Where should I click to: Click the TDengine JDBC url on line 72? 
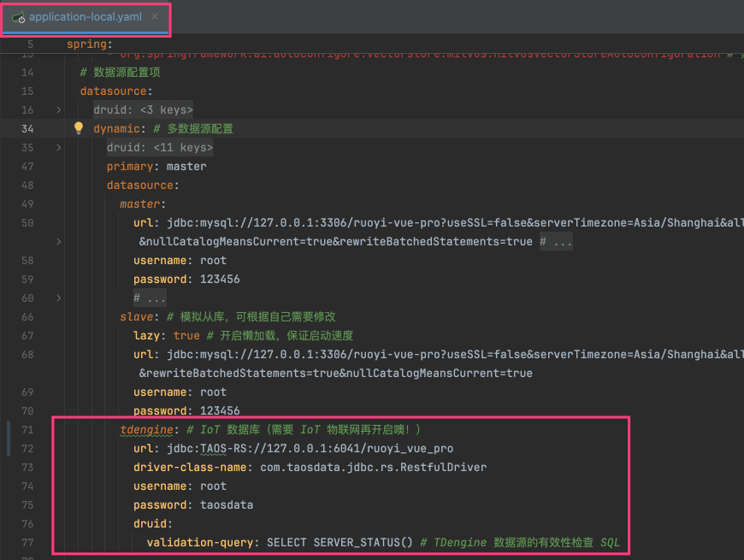pos(257,448)
